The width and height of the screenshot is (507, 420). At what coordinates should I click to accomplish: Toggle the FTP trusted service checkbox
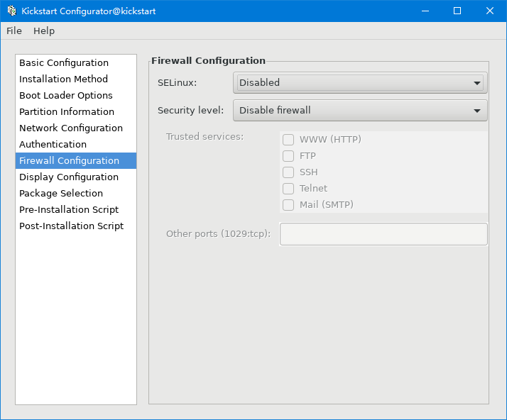pyautogui.click(x=288, y=156)
